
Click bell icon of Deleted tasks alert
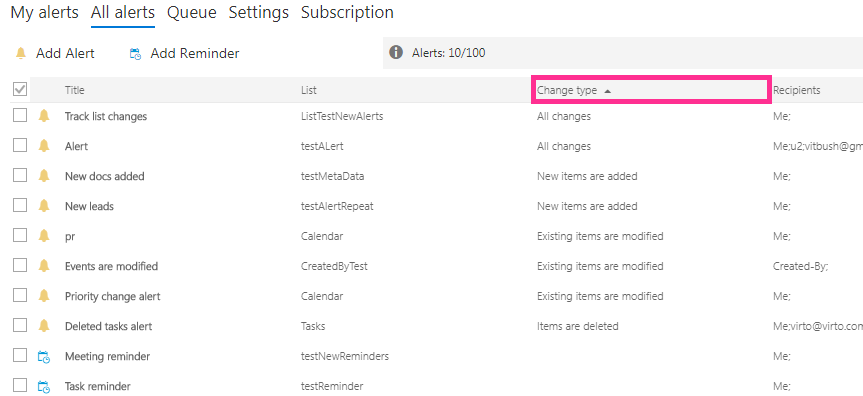coord(44,326)
